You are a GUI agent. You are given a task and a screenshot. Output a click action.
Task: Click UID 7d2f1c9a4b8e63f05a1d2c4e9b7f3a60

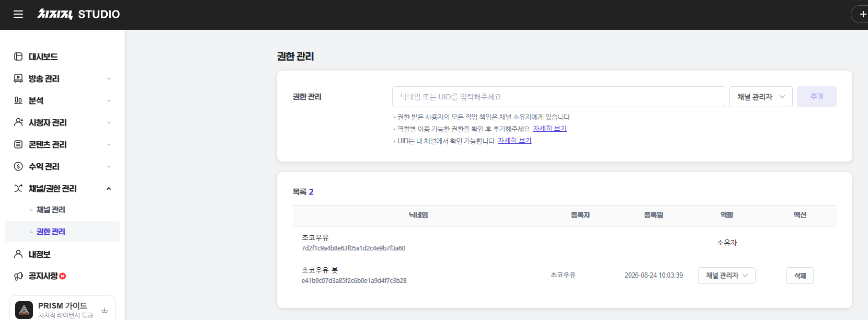click(x=353, y=248)
